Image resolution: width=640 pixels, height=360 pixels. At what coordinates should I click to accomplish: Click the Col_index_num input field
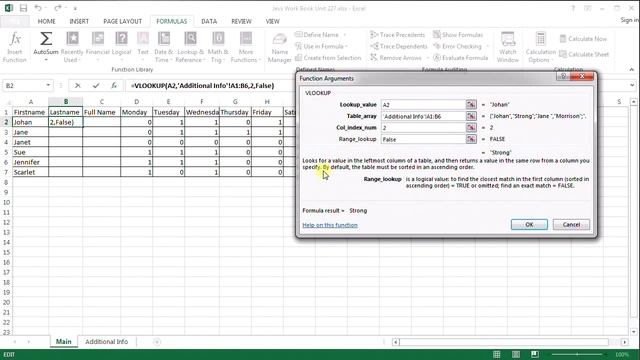[x=423, y=127]
